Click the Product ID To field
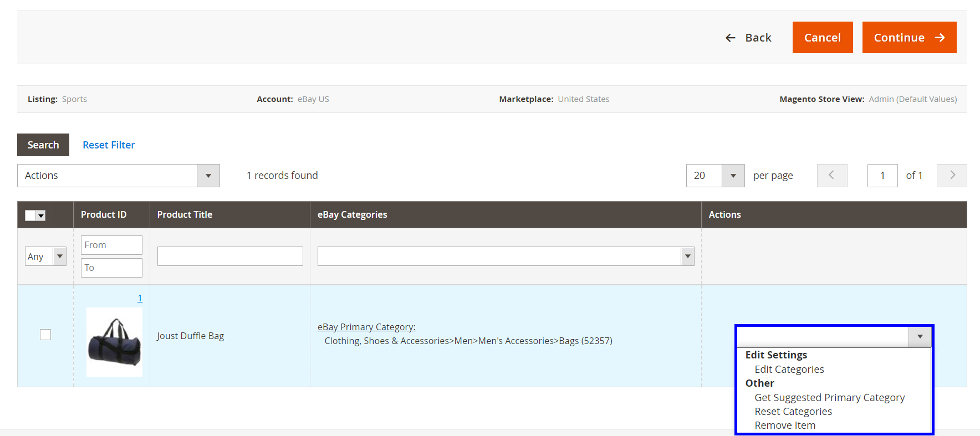Viewport: 980px width, 436px height. coord(111,268)
